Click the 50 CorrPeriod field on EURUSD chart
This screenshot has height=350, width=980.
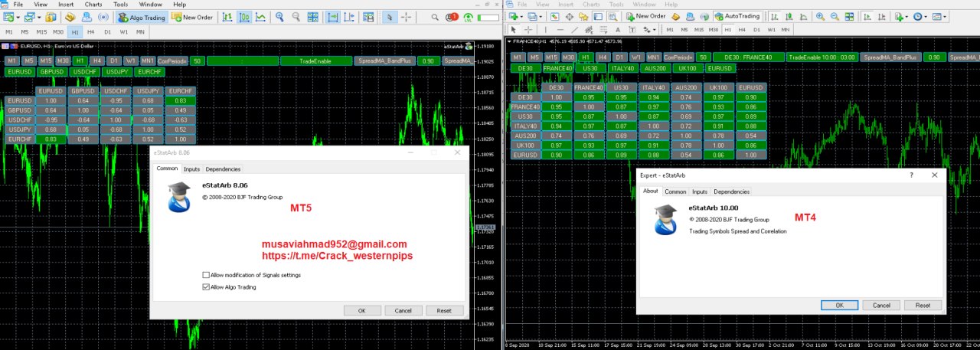(x=197, y=61)
